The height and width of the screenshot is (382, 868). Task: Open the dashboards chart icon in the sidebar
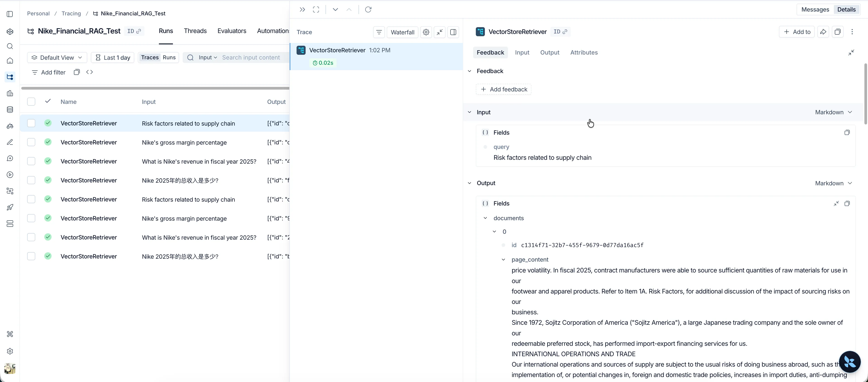(10, 93)
